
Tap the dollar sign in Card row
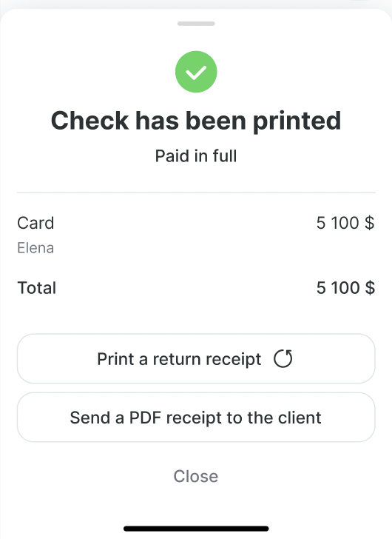pos(370,223)
